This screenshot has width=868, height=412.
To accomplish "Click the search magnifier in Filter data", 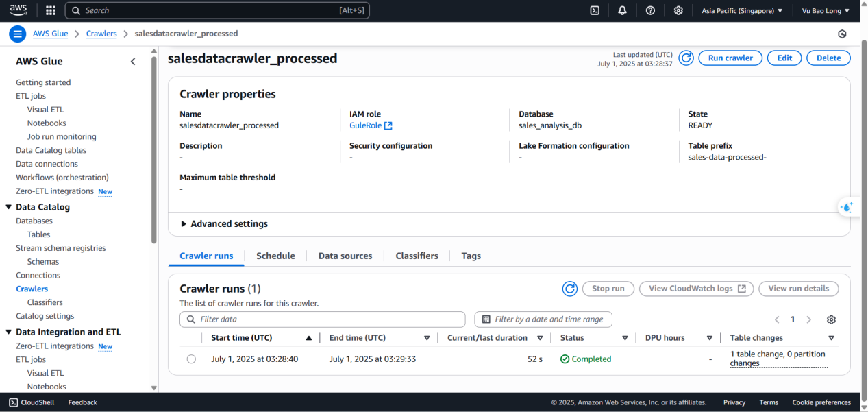I will coord(190,319).
